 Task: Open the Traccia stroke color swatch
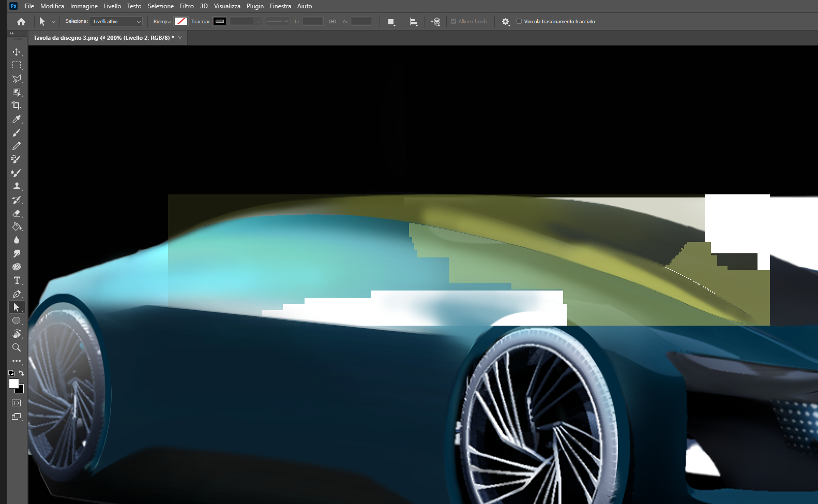click(x=220, y=21)
